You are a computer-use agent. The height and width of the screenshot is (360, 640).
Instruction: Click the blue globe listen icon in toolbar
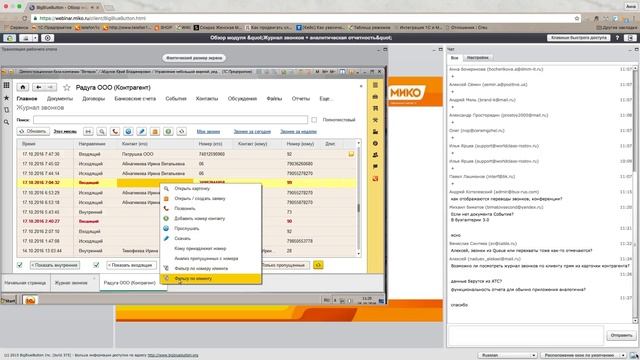[128, 131]
